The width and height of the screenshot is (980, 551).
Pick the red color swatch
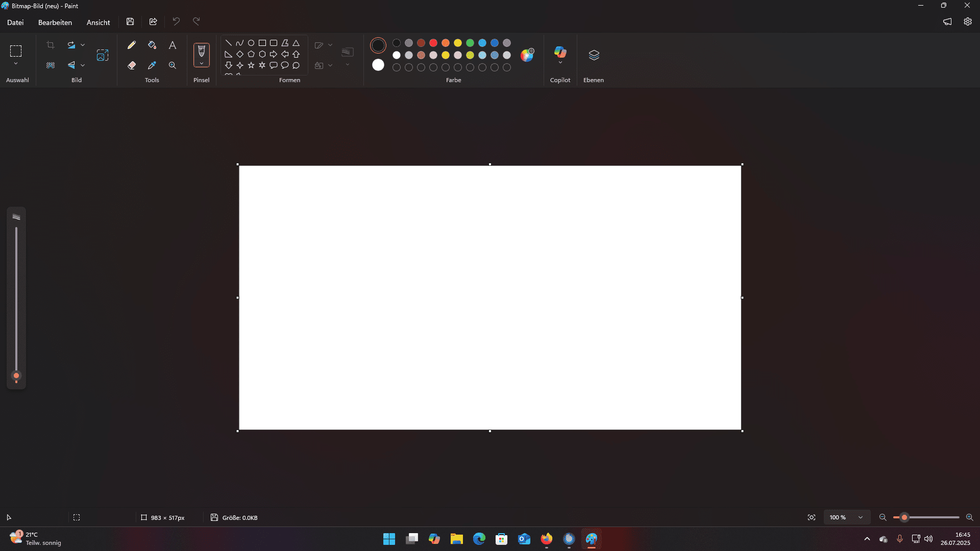coord(433,43)
